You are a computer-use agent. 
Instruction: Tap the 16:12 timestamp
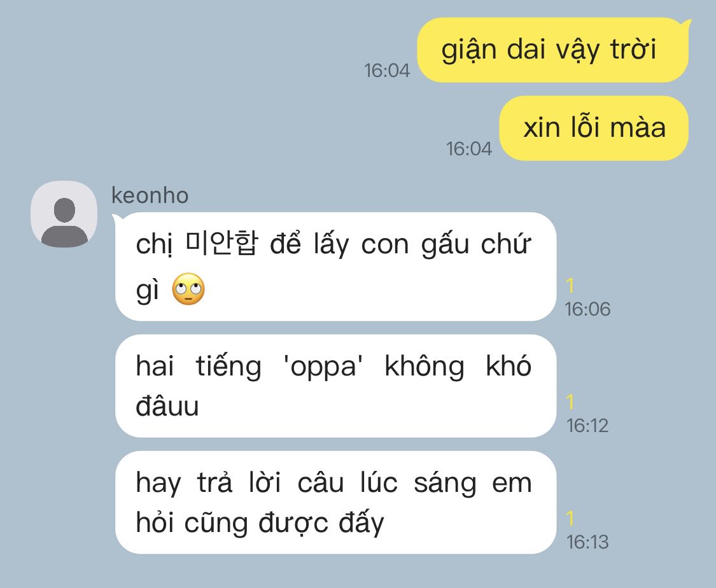[587, 426]
